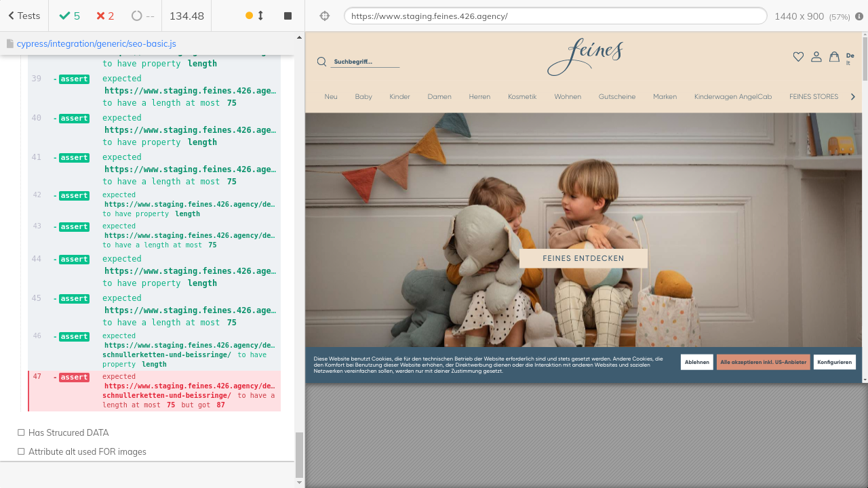This screenshot has height=488, width=868.
Task: Select Attribute alt used FOR images test
Action: (x=87, y=451)
